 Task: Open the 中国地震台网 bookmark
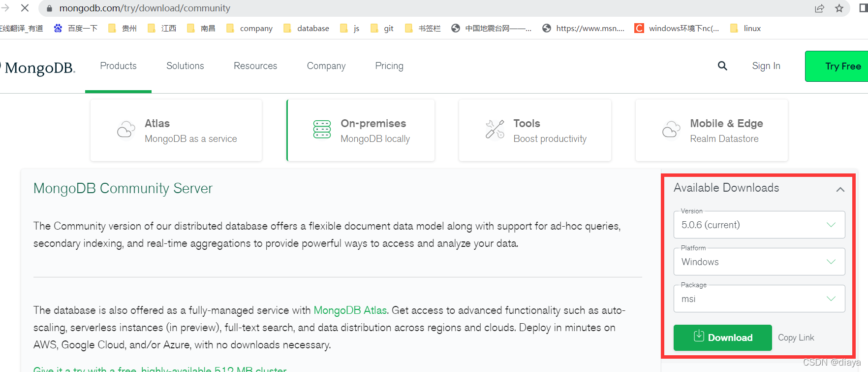tap(492, 28)
